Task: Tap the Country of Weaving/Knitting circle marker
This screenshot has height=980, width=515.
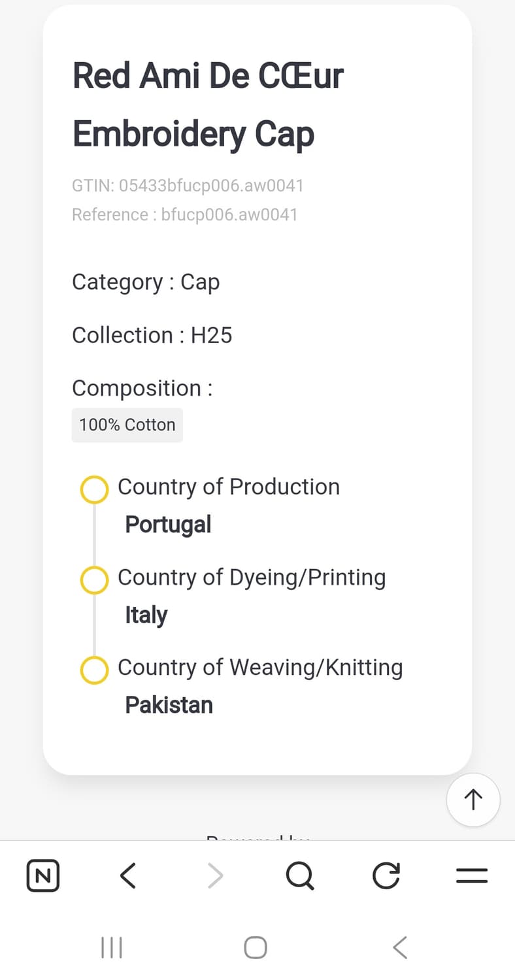Action: pos(94,670)
